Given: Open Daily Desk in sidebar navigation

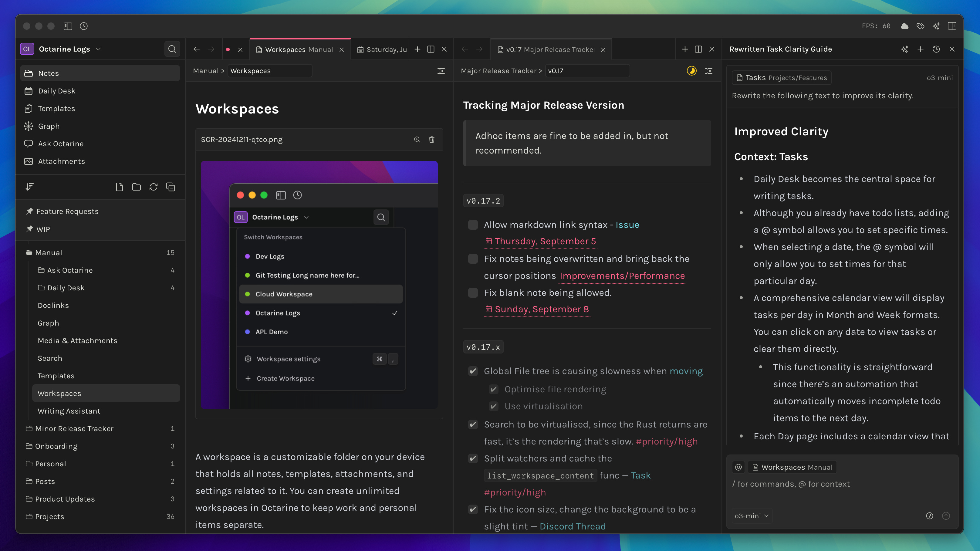Looking at the screenshot, I should (x=57, y=91).
